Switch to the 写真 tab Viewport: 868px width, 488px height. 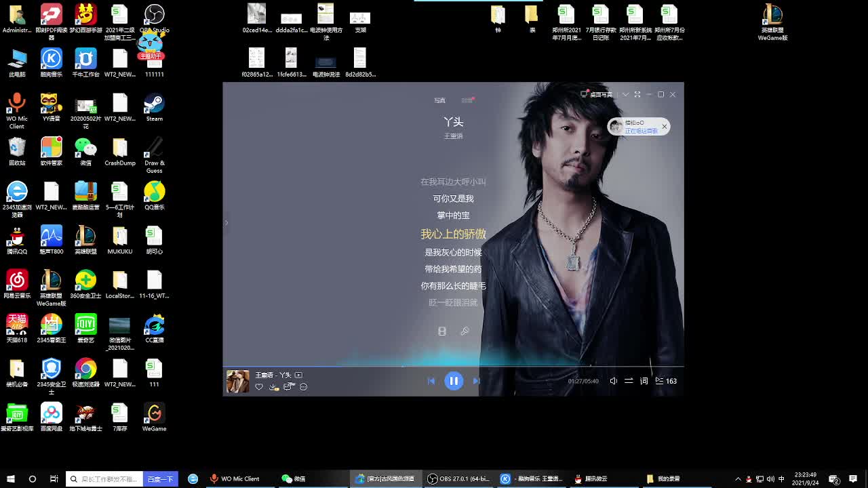(x=439, y=100)
